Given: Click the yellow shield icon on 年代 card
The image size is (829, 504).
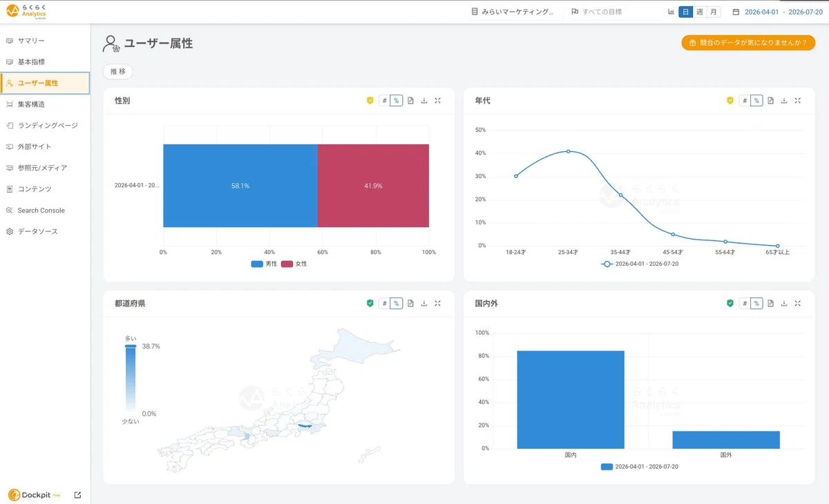Looking at the screenshot, I should (730, 101).
